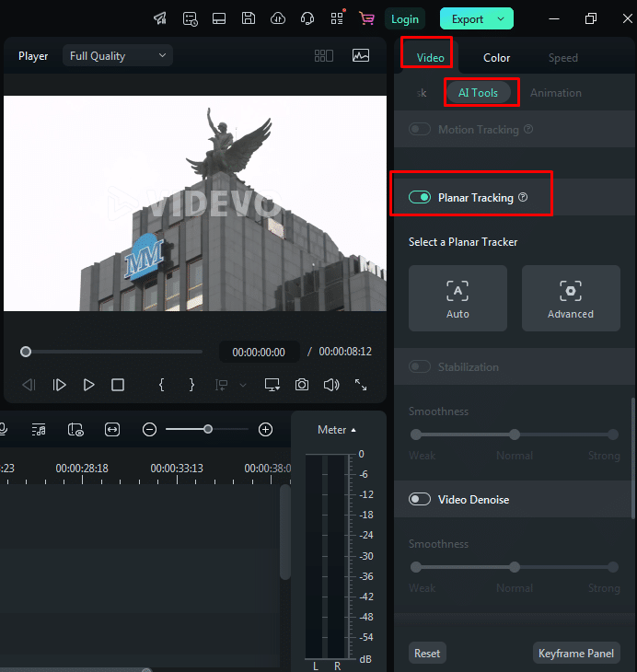Switch to the Video tab
637x672 pixels.
pyautogui.click(x=431, y=57)
